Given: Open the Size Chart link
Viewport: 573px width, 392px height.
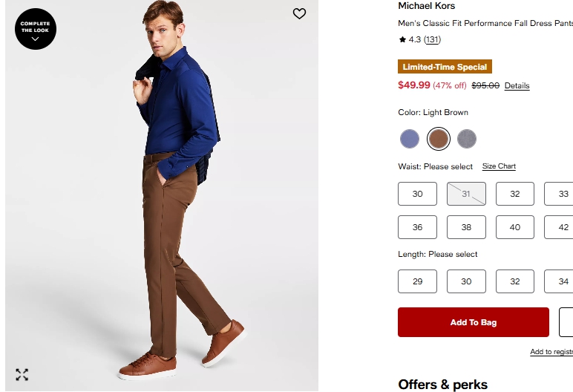Looking at the screenshot, I should click(x=499, y=166).
